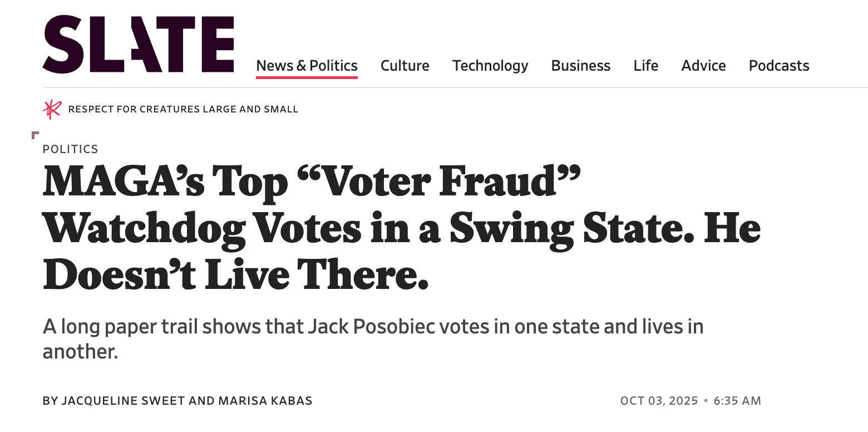
Task: Click the Slate logo
Action: (x=138, y=45)
